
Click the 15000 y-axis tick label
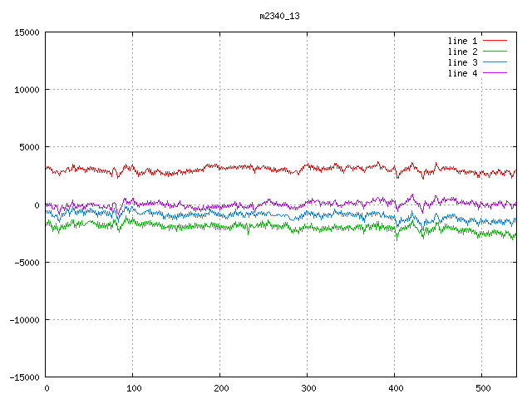[26, 32]
